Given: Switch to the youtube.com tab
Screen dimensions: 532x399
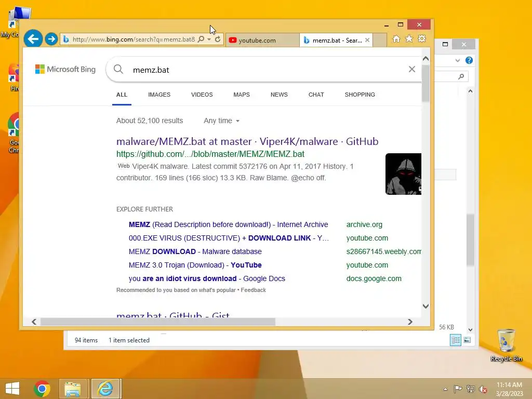Looking at the screenshot, I should click(262, 40).
